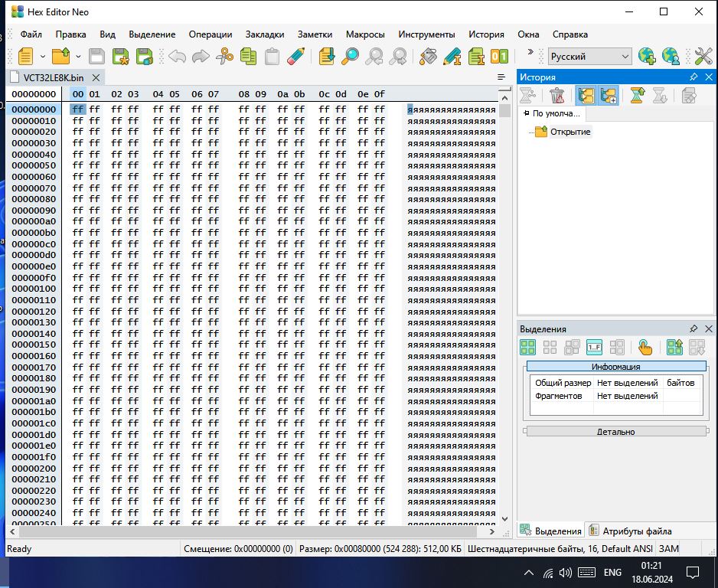Image resolution: width=718 pixels, height=588 pixels.
Task: Click the Общий размер cell in Information
Action: (563, 382)
